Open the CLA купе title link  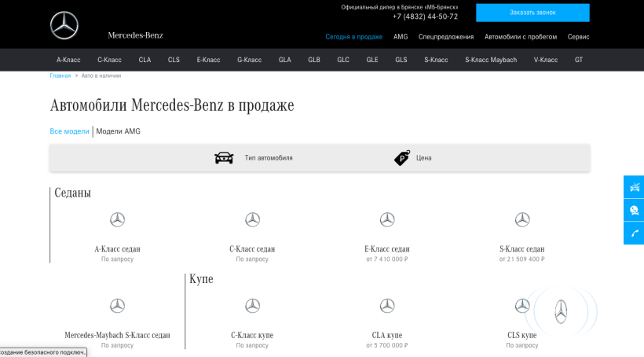coord(387,335)
